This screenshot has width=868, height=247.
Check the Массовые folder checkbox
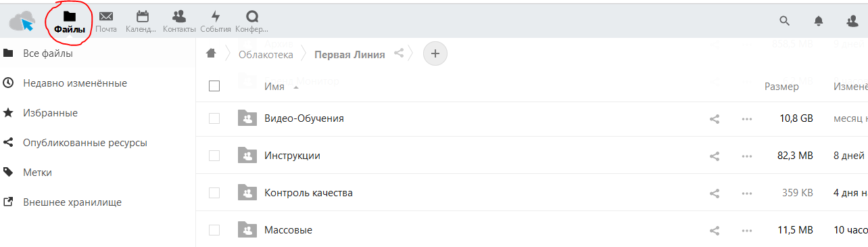[214, 230]
